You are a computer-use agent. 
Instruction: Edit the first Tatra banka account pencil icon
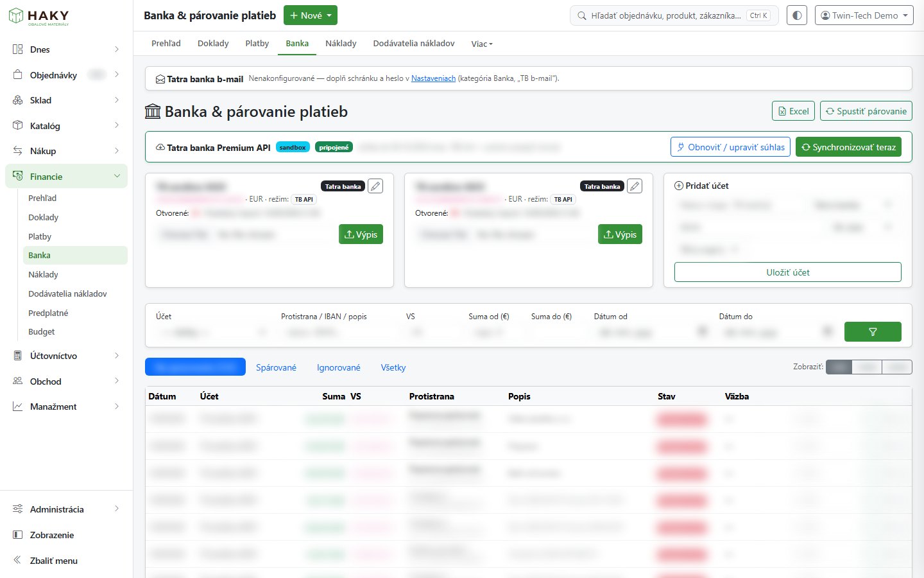[375, 186]
